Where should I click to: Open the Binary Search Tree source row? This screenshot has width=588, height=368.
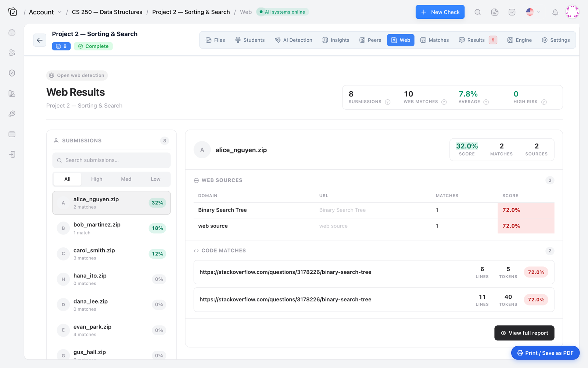coord(374,210)
